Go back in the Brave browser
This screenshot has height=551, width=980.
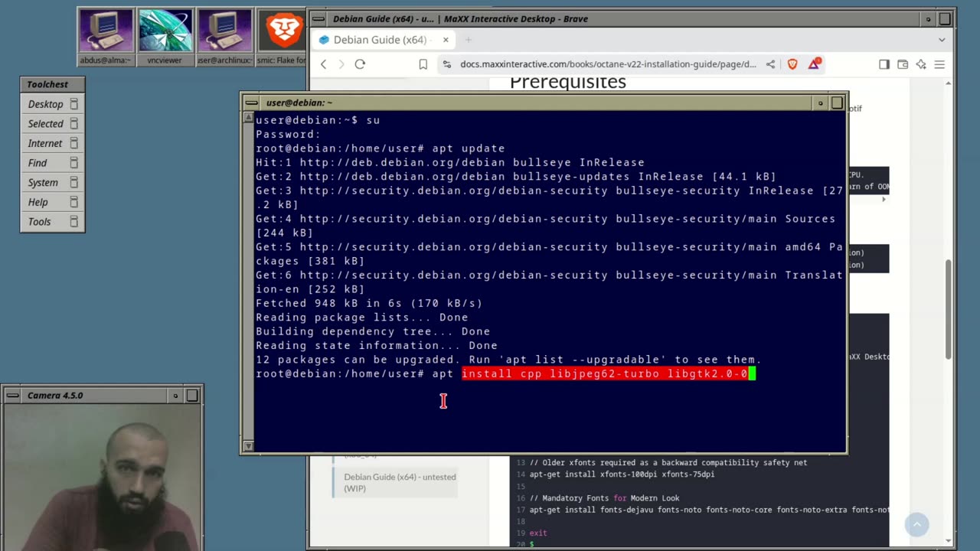pyautogui.click(x=324, y=64)
